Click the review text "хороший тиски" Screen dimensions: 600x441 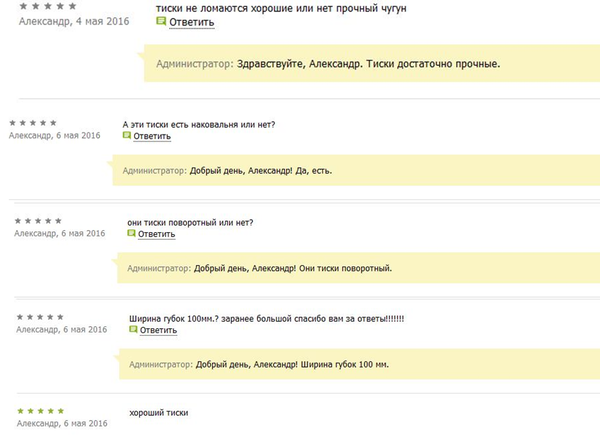coord(159,413)
